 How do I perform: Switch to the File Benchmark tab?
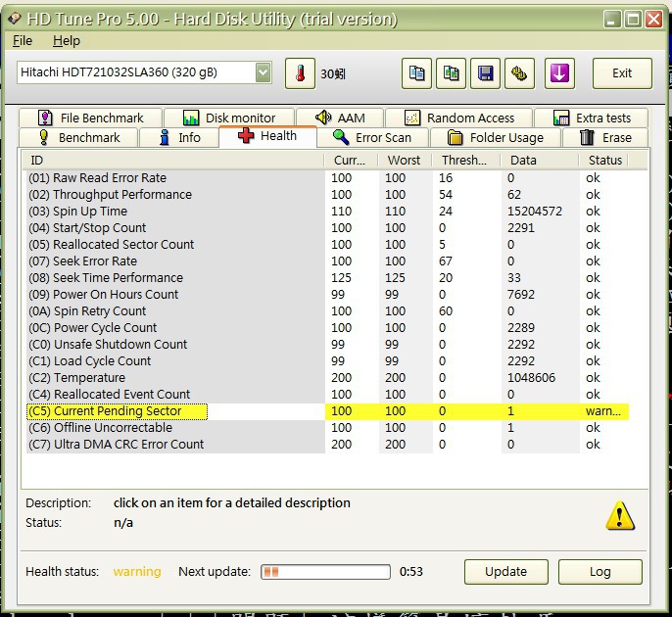90,118
